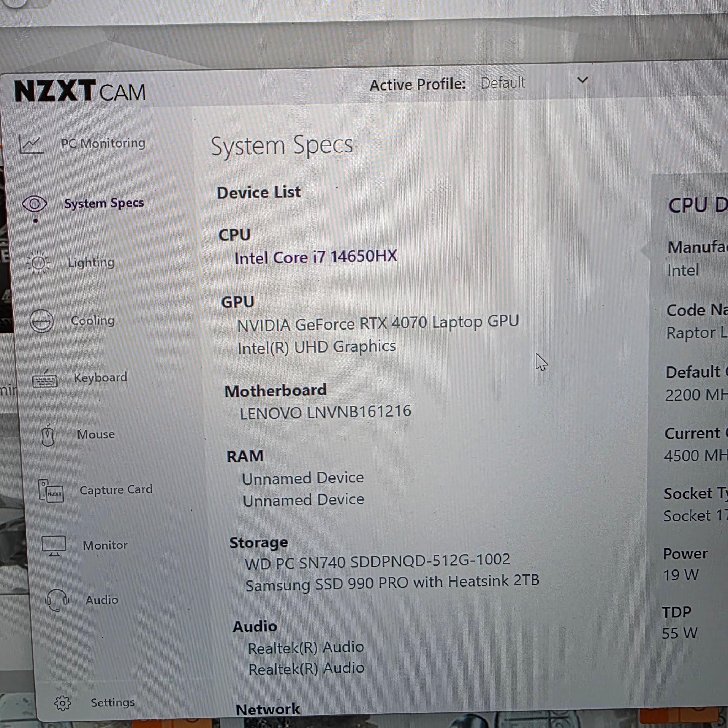Open the Lighting menu label
This screenshot has width=728, height=728.
click(x=91, y=262)
